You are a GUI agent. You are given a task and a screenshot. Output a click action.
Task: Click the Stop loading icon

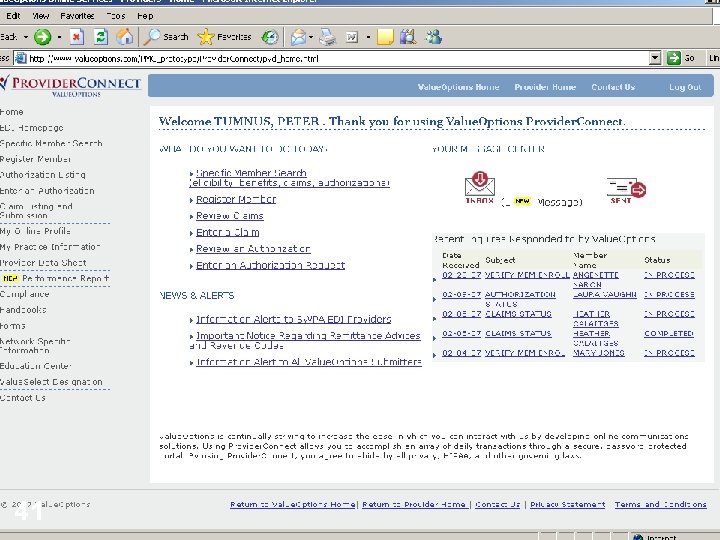point(77,37)
